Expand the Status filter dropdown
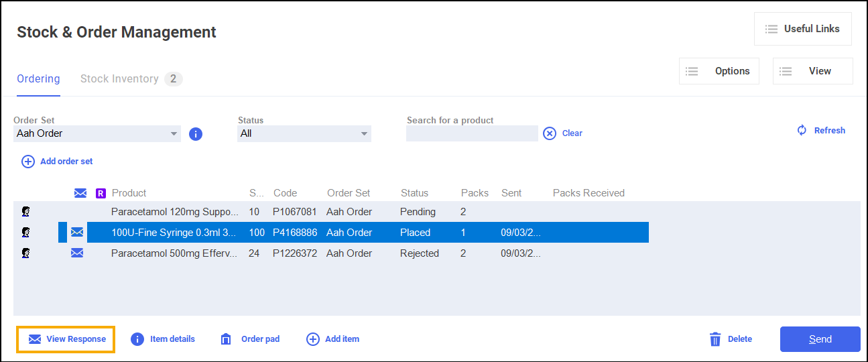Screen dimensions: 868x362 364,133
